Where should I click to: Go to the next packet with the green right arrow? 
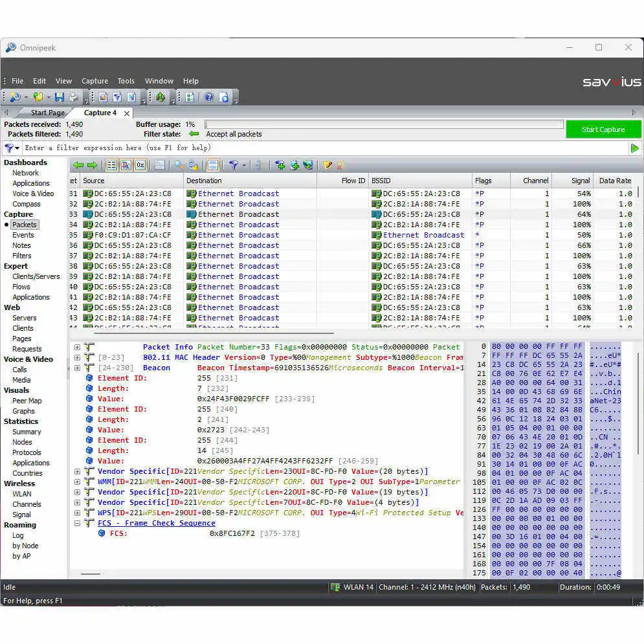tap(93, 165)
